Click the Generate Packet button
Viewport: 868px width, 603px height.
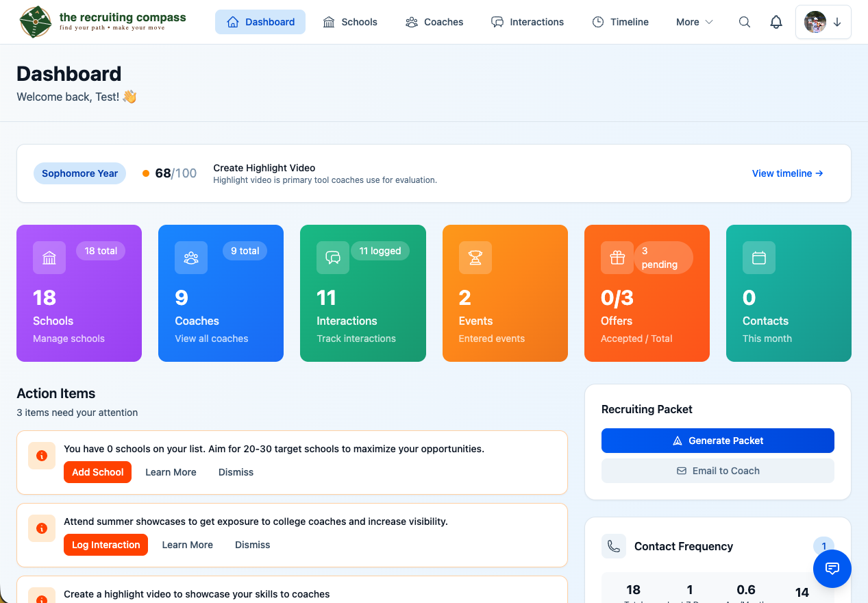[x=717, y=440]
